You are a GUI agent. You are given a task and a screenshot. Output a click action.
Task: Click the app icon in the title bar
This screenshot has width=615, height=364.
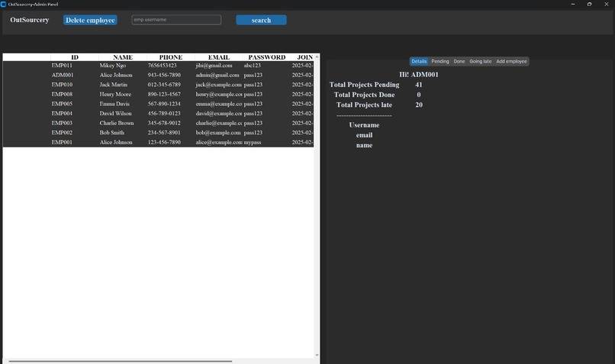[x=4, y=5]
